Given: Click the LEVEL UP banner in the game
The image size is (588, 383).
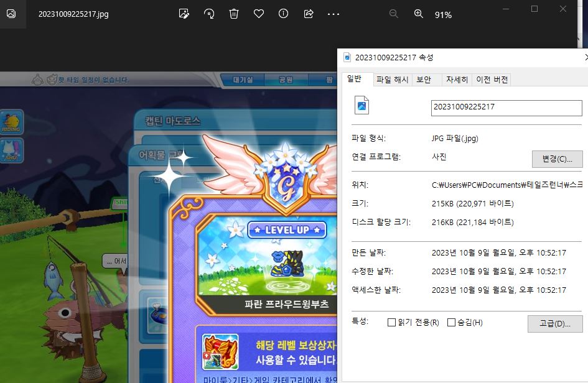Looking at the screenshot, I should pyautogui.click(x=287, y=229).
